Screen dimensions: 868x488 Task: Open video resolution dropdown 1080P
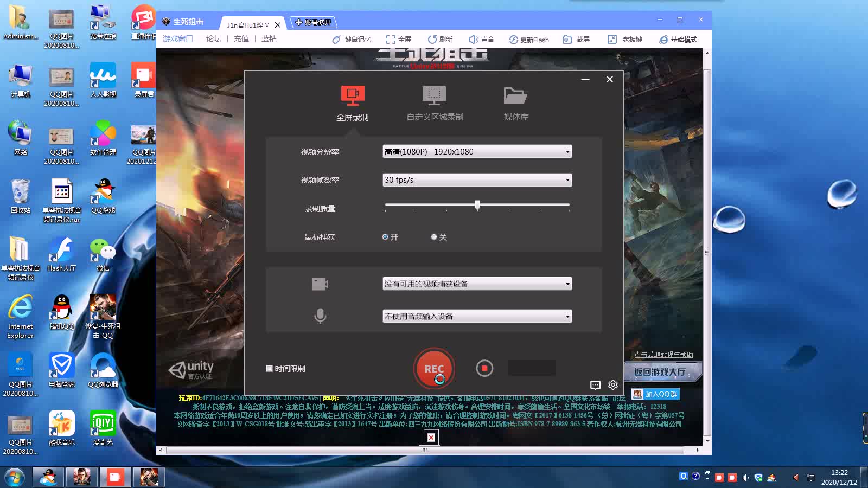tap(477, 151)
